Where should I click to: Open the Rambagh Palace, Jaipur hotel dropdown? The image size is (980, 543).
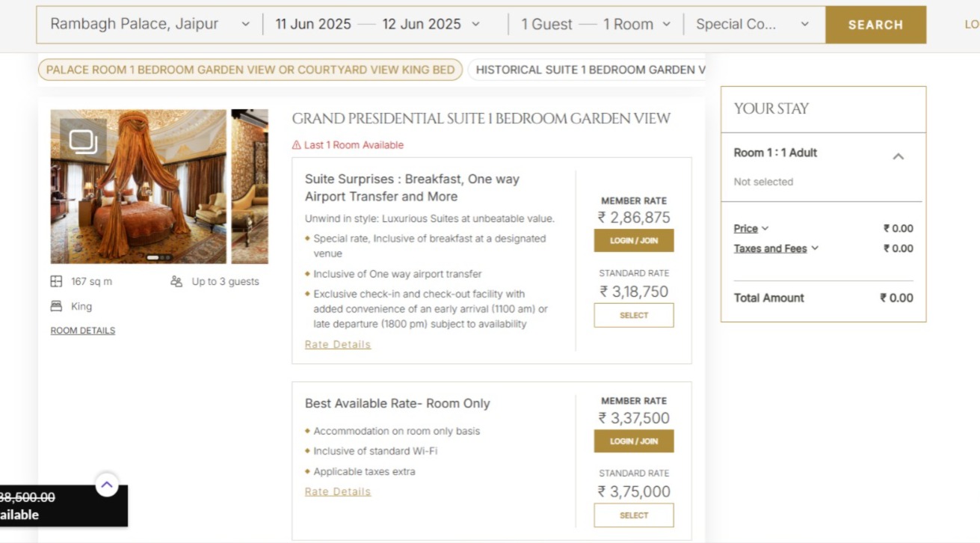pyautogui.click(x=247, y=23)
